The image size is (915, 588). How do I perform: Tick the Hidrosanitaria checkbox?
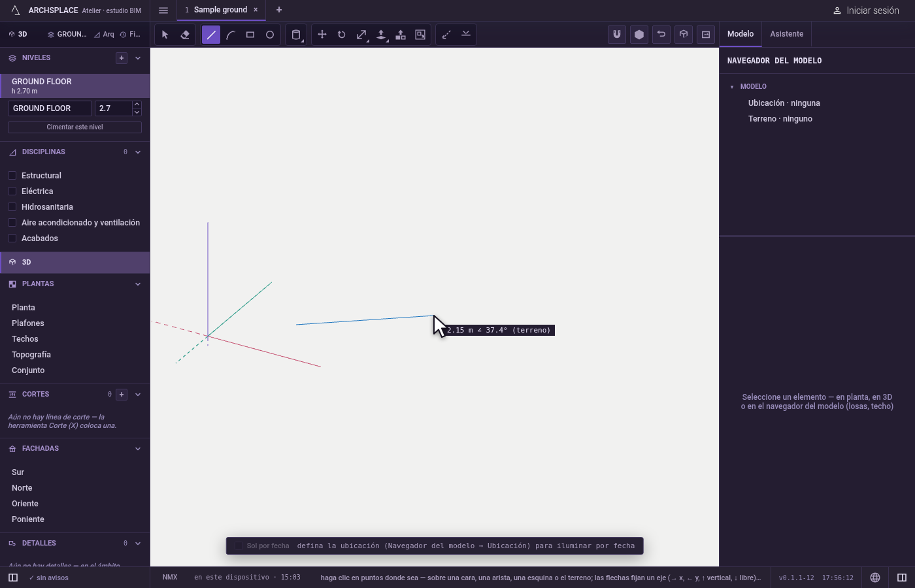click(x=12, y=207)
